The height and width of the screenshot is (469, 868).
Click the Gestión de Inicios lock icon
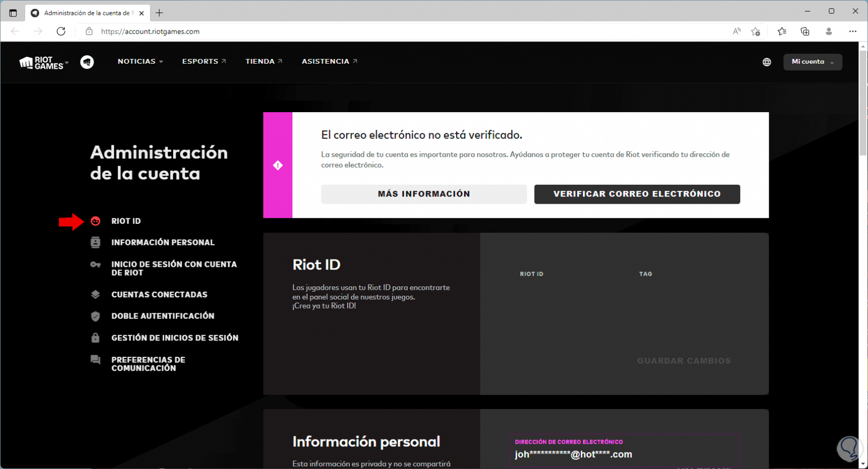point(95,337)
